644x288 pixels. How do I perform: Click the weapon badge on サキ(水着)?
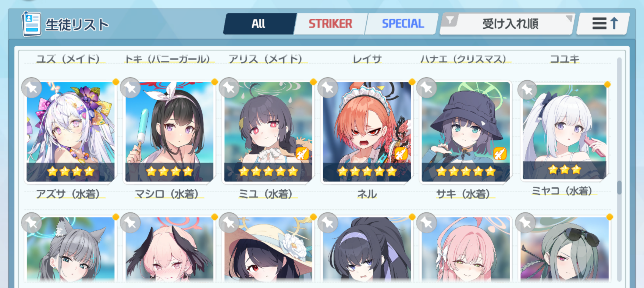(500, 154)
